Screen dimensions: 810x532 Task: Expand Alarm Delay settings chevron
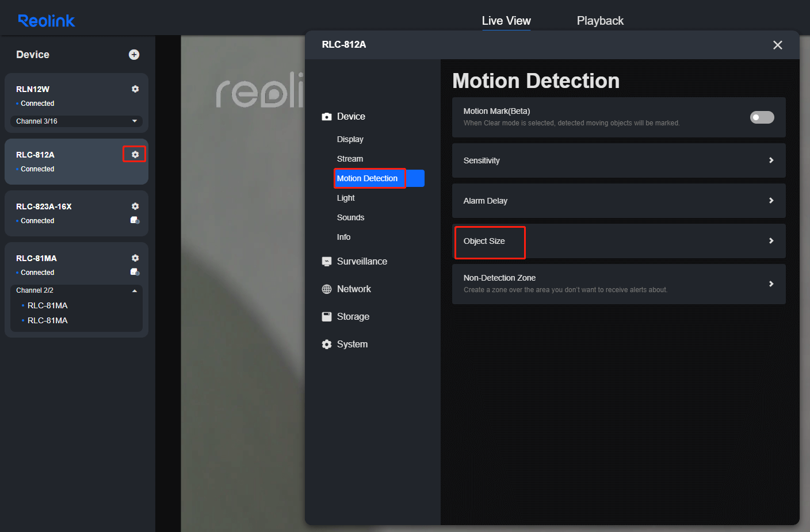pos(771,201)
